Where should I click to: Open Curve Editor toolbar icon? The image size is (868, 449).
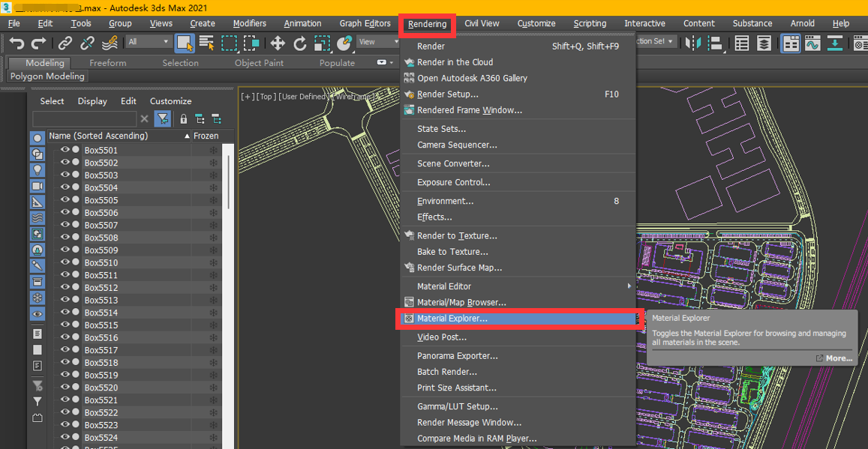812,42
